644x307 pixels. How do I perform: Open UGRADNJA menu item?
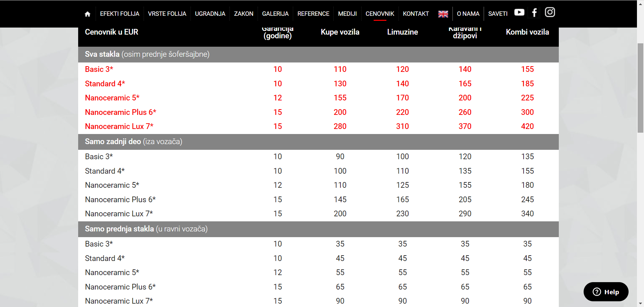point(210,14)
